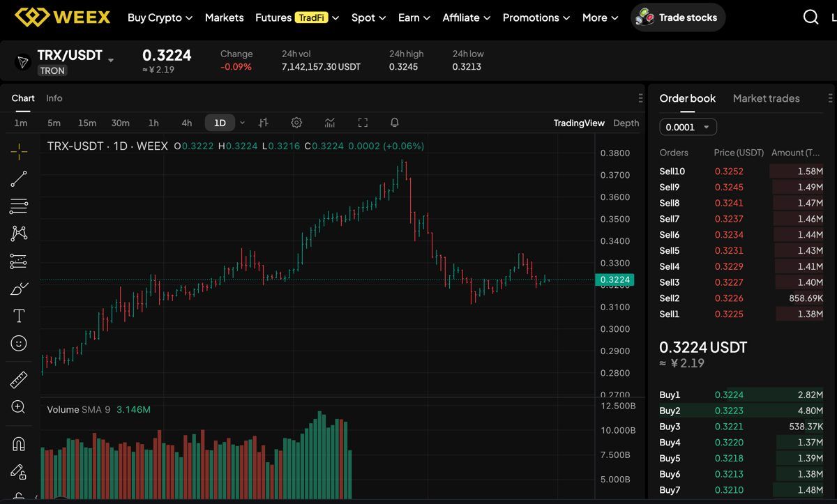This screenshot has height=504, width=837.
Task: Click the WEEX logo
Action: pyautogui.click(x=63, y=17)
